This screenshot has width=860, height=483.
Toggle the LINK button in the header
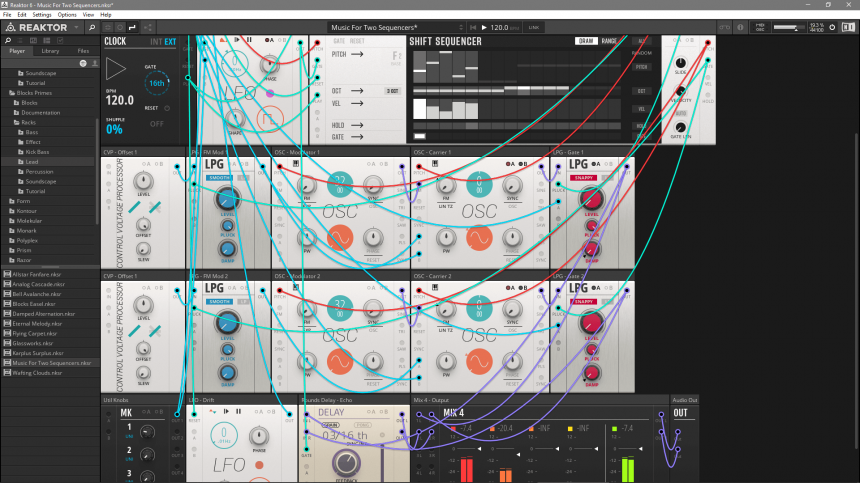[534, 27]
